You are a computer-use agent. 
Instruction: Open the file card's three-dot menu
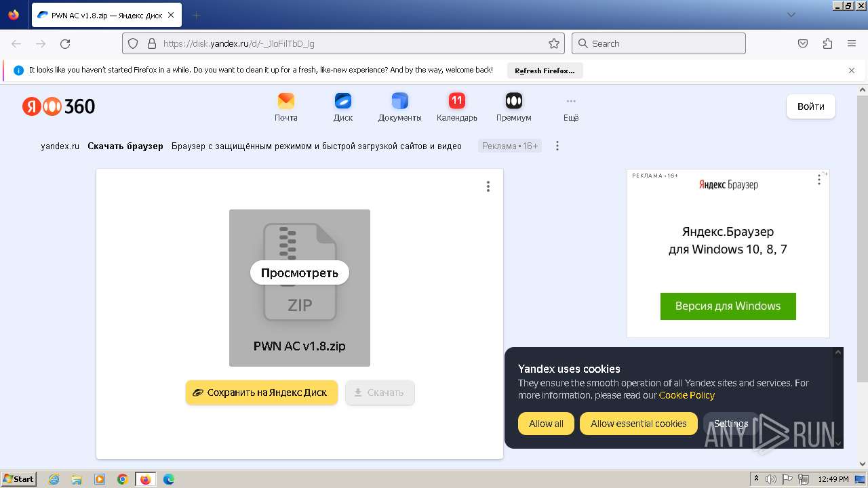pyautogui.click(x=488, y=186)
